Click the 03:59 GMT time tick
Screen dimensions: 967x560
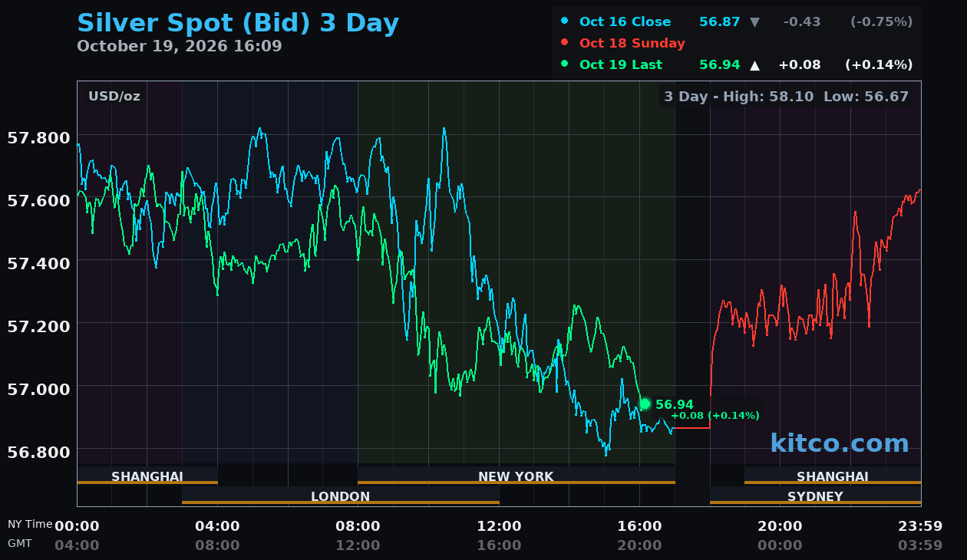[x=920, y=545]
